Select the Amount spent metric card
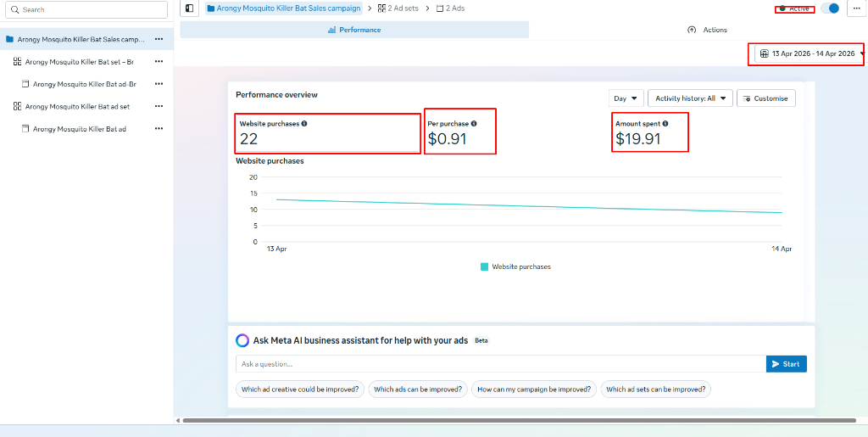 650,133
